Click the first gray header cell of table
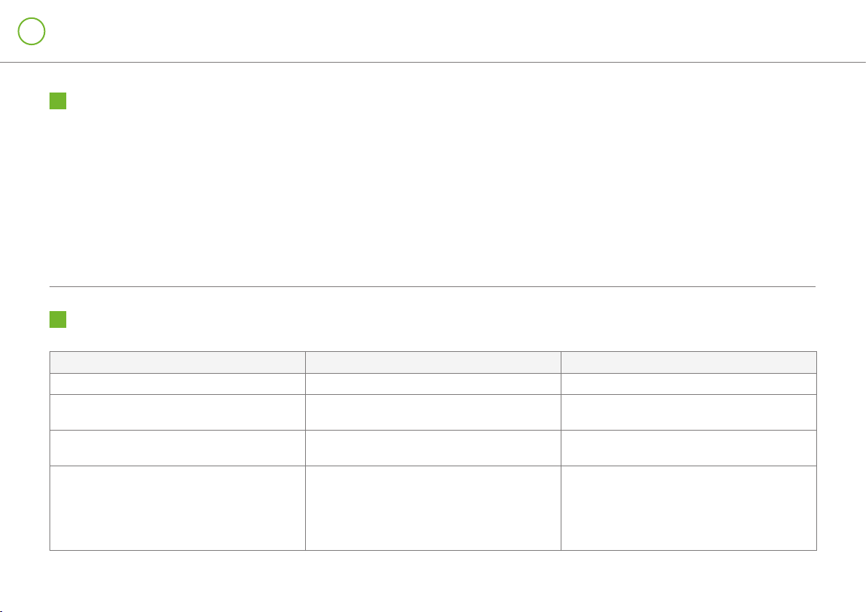This screenshot has height=612, width=868. click(178, 362)
